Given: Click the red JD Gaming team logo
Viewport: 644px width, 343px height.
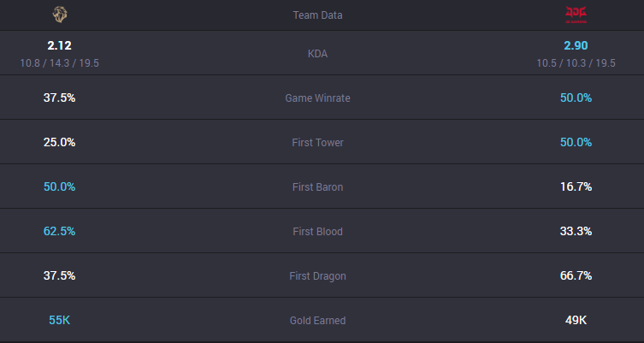Looking at the screenshot, I should tap(576, 15).
